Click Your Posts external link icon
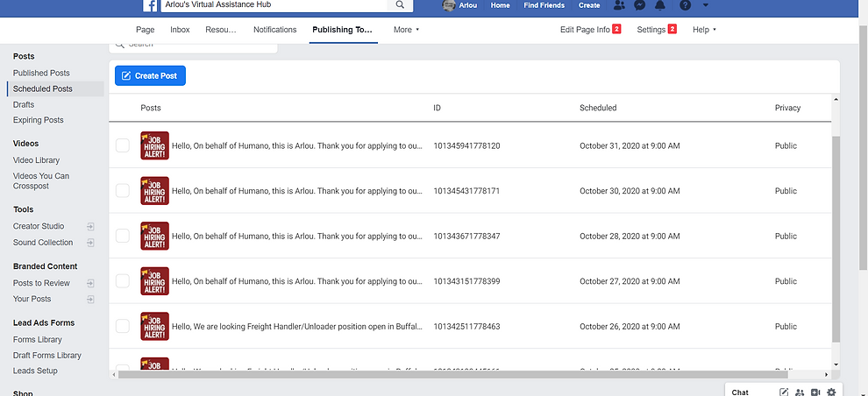This screenshot has width=868, height=396. coord(91,300)
